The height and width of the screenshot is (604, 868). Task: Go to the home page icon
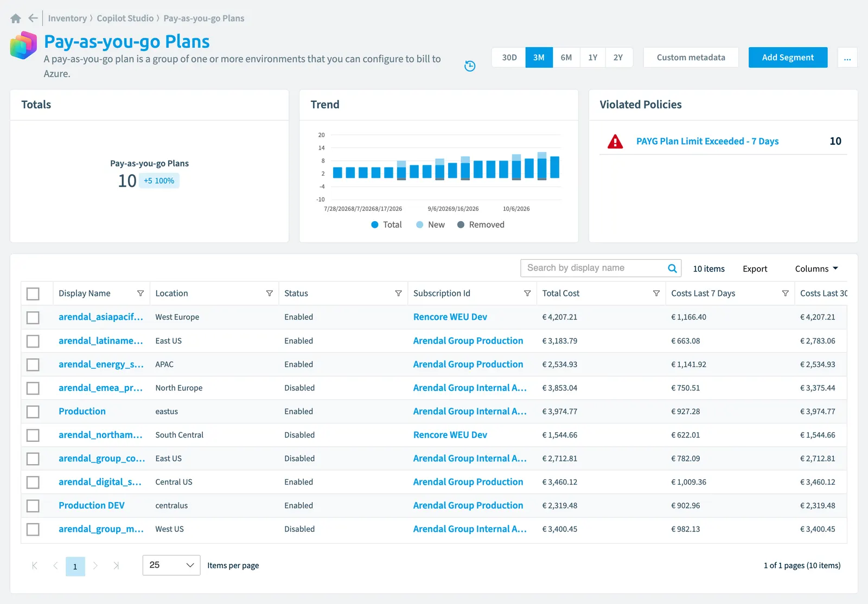point(16,18)
